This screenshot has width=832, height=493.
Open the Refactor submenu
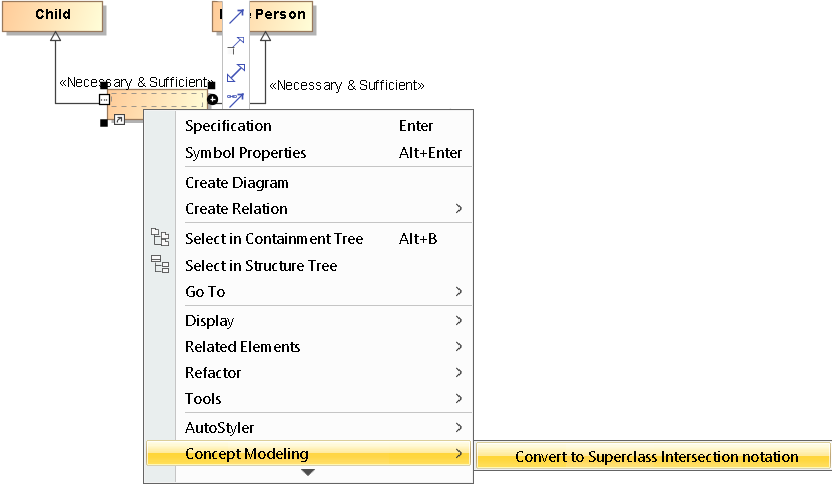213,373
